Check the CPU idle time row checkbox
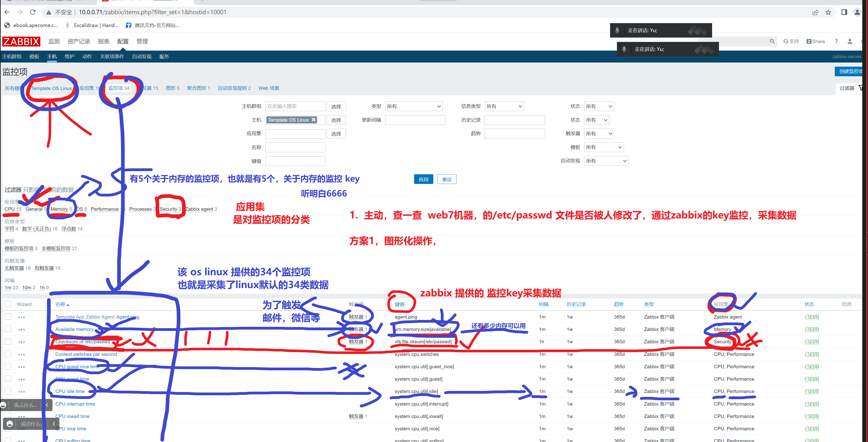868x442 pixels. click(8, 391)
